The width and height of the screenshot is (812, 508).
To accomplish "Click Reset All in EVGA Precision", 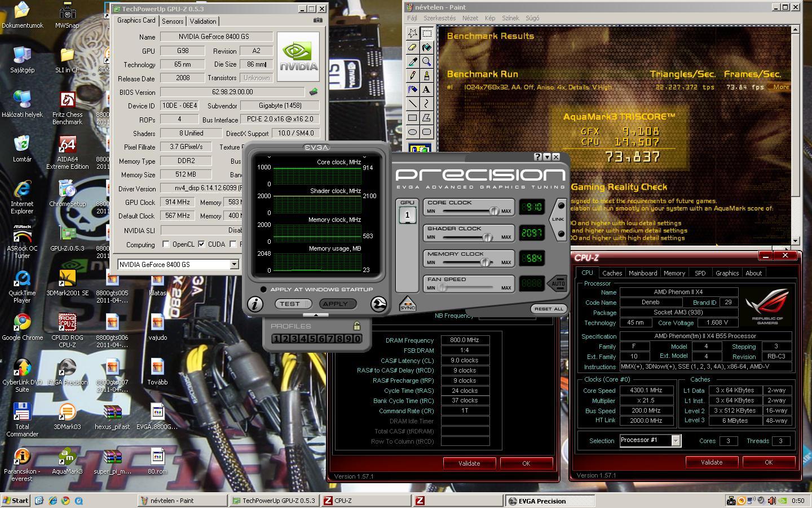I will tap(549, 309).
